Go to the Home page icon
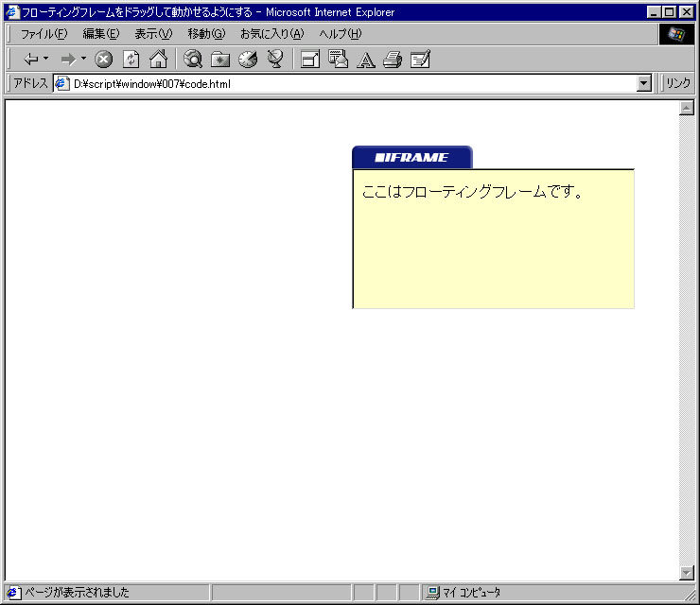 (159, 59)
